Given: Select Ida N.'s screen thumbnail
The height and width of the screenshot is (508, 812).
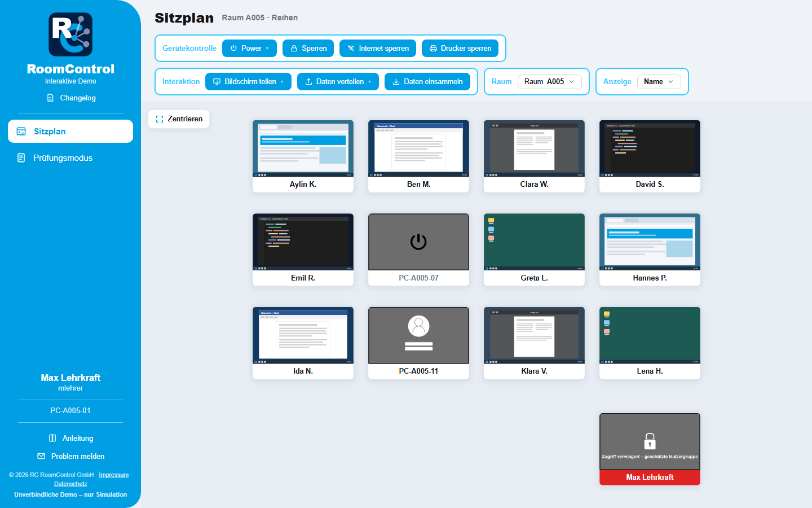Looking at the screenshot, I should pyautogui.click(x=303, y=335).
